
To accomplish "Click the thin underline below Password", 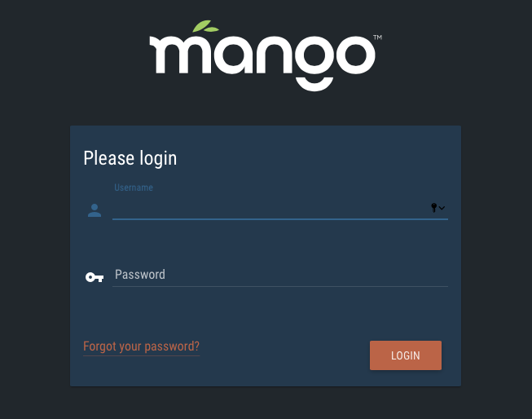I will (x=280, y=287).
